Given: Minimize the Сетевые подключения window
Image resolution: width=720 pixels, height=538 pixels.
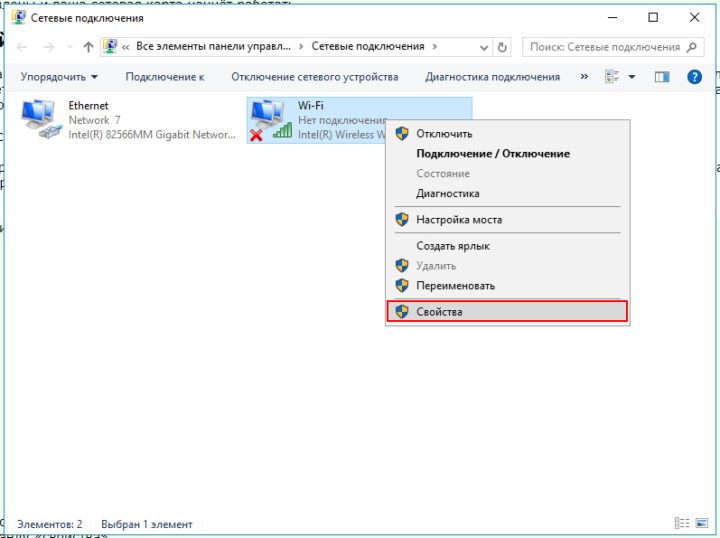Looking at the screenshot, I should (612, 17).
